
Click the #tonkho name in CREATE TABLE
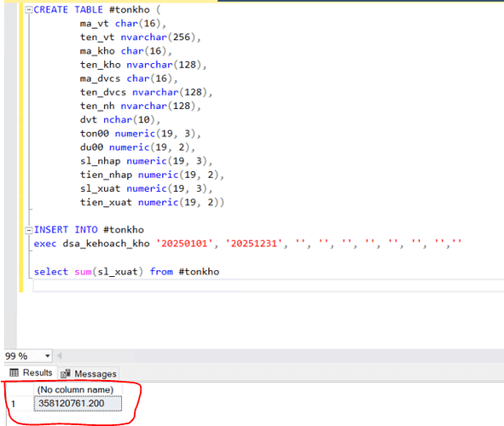[x=130, y=10]
